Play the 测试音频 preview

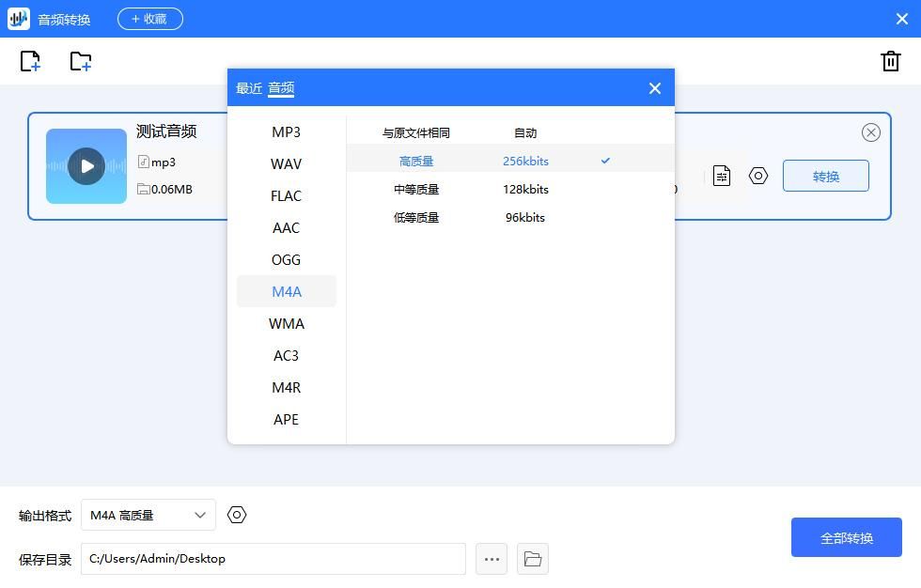pos(86,166)
